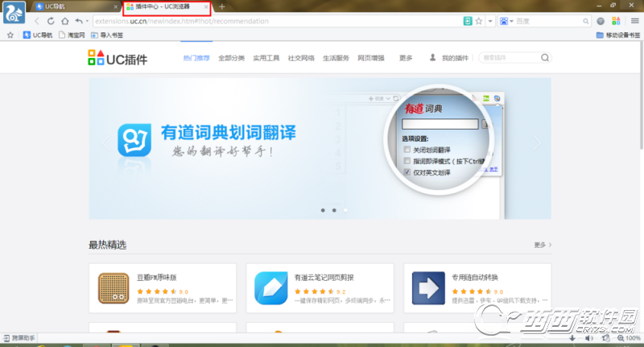Open the 网页增强 category
The image size is (644, 347).
[371, 58]
